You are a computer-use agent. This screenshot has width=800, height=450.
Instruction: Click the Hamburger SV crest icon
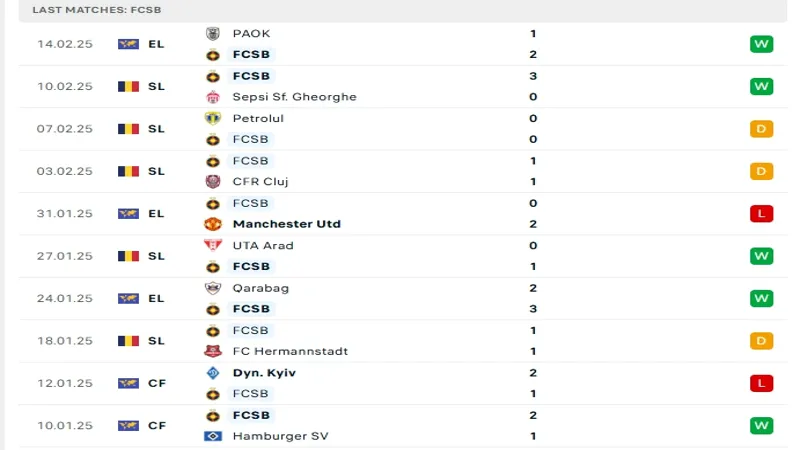point(212,436)
